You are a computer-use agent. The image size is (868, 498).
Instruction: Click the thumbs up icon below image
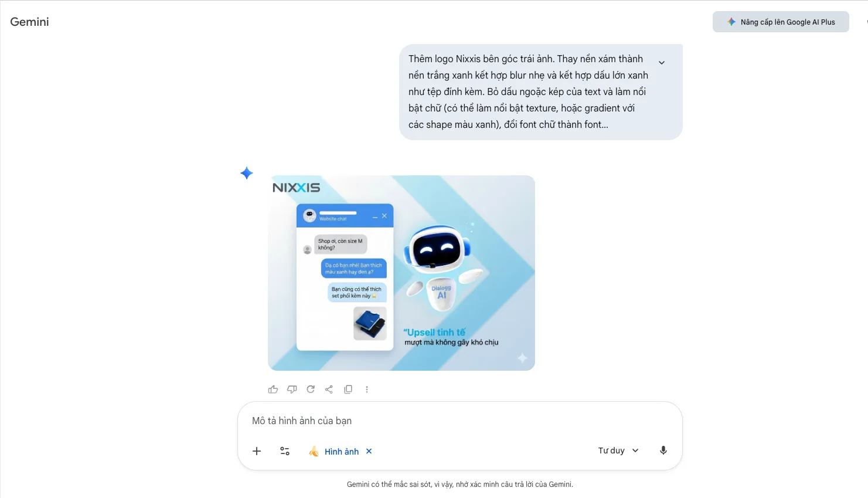coord(273,389)
